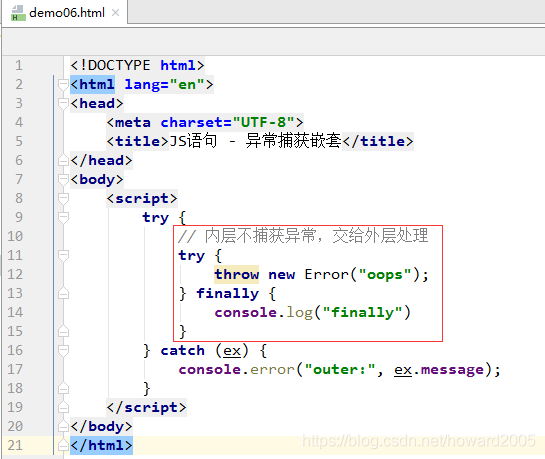Collapse the catch block on line 16
This screenshot has height=459, width=545.
pyautogui.click(x=63, y=351)
